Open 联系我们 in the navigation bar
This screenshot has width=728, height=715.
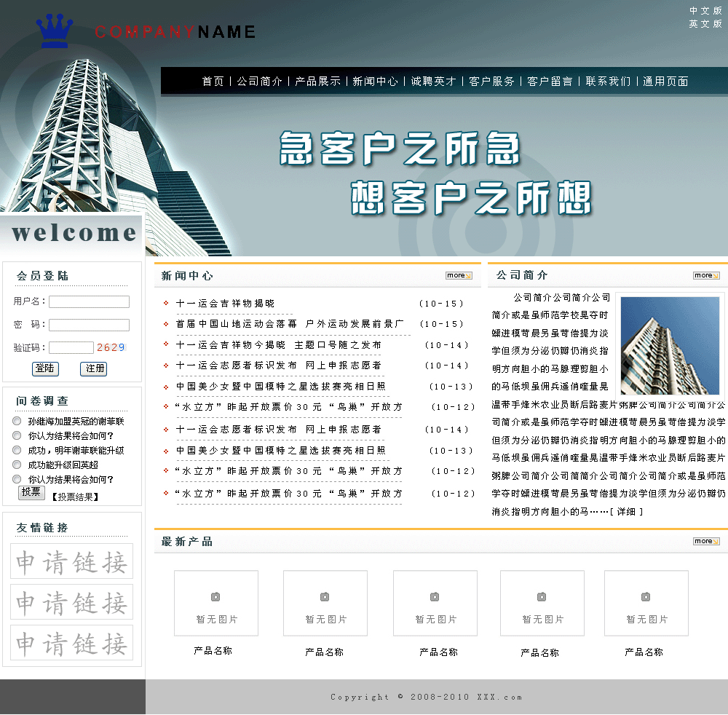tap(608, 82)
